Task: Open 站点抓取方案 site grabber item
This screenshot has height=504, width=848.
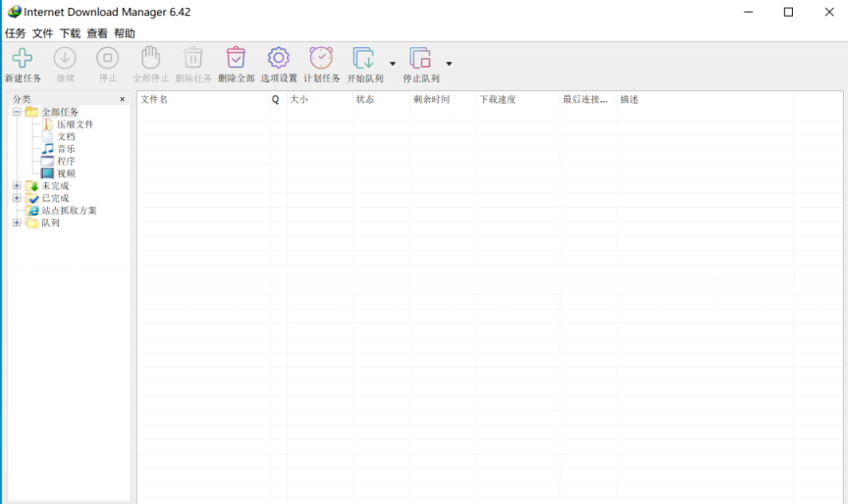Action: click(69, 211)
